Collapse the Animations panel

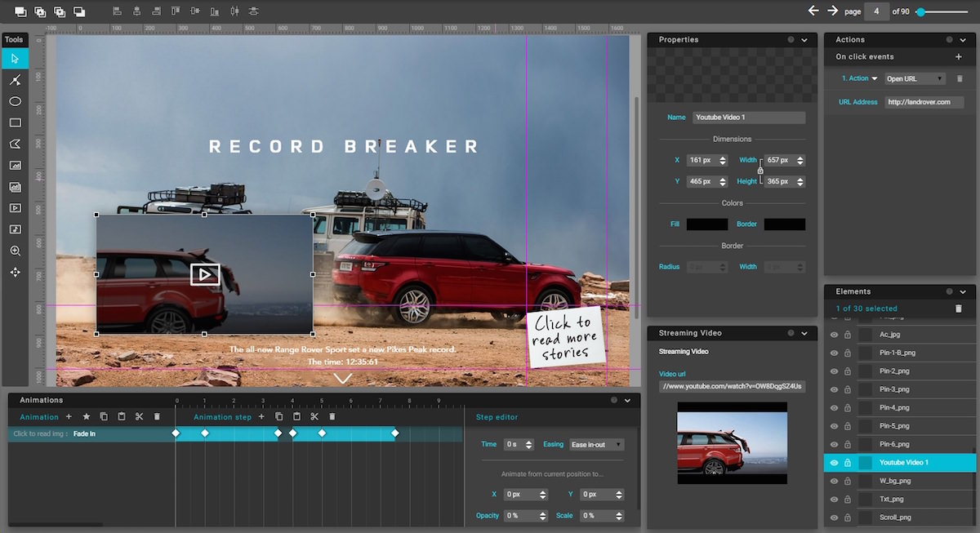point(627,400)
